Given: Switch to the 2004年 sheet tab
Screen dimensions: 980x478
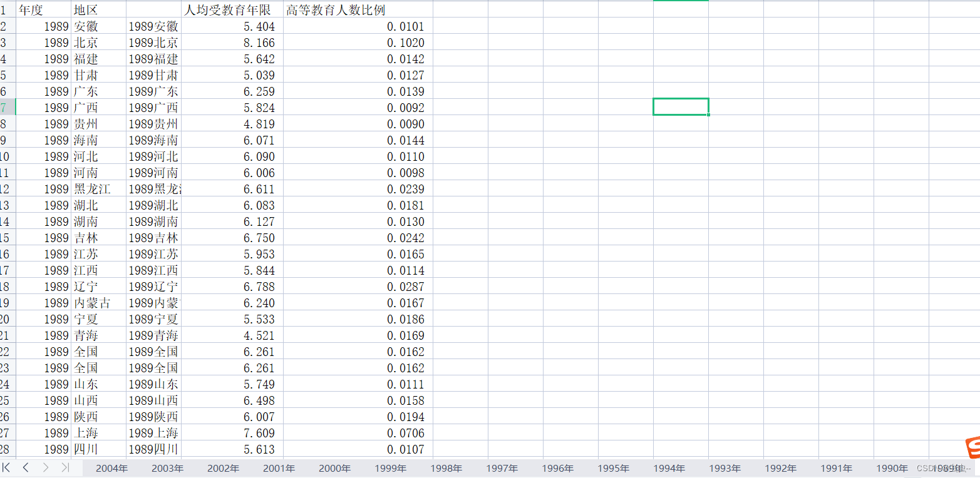Looking at the screenshot, I should coord(111,467).
